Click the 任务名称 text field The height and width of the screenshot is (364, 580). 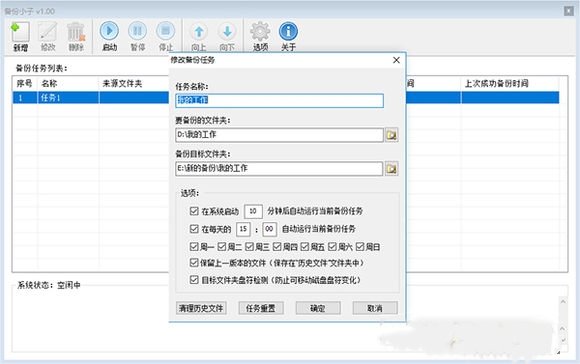[279, 101]
